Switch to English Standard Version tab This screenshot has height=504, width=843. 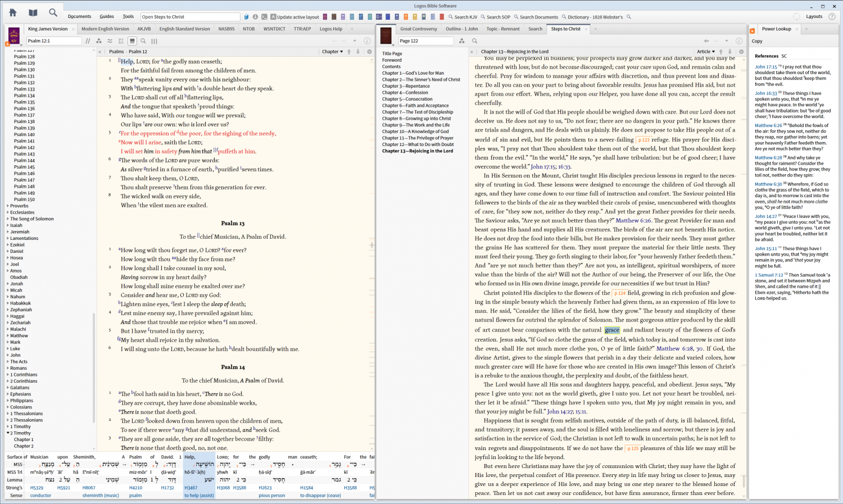pyautogui.click(x=184, y=29)
